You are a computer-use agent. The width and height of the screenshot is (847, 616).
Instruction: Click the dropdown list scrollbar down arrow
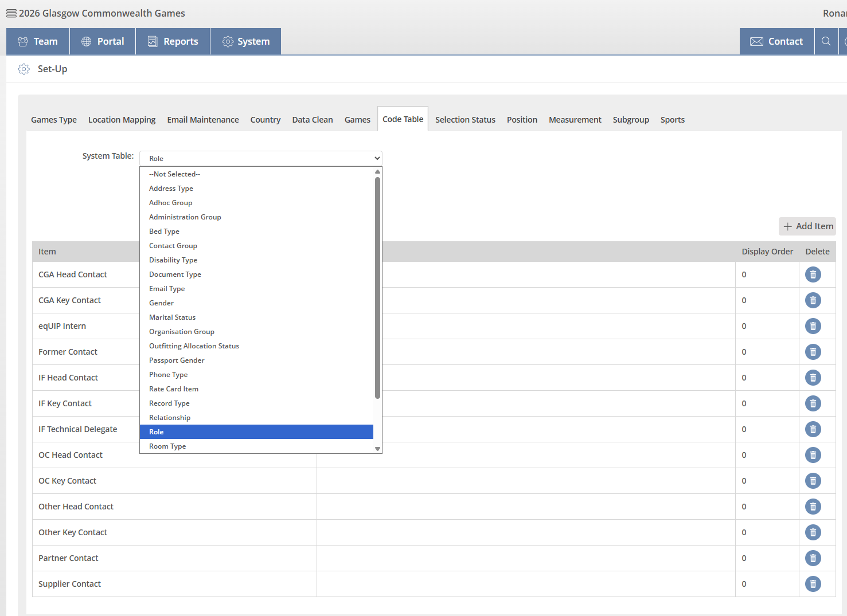(x=377, y=449)
